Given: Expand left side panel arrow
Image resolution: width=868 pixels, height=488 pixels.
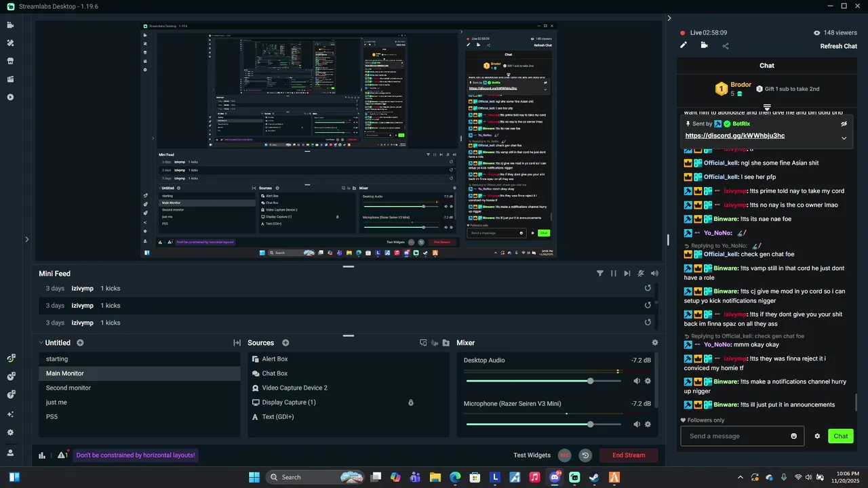Looking at the screenshot, I should [26, 239].
